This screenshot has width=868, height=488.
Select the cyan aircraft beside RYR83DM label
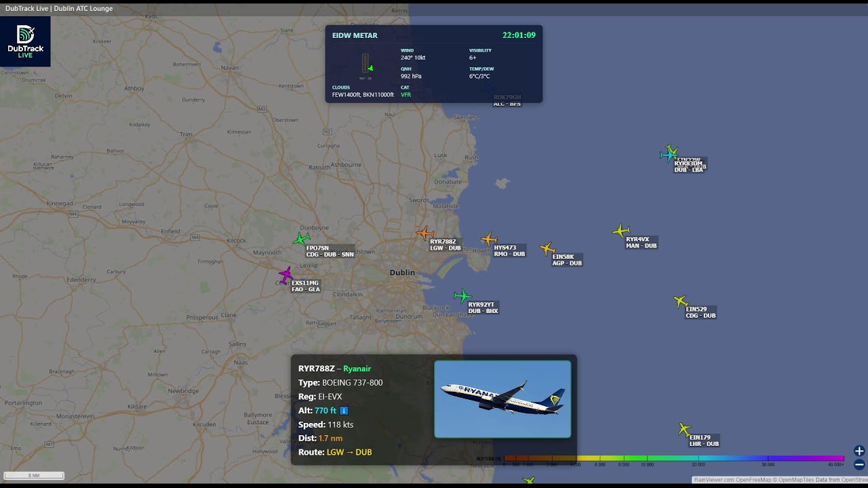[667, 155]
